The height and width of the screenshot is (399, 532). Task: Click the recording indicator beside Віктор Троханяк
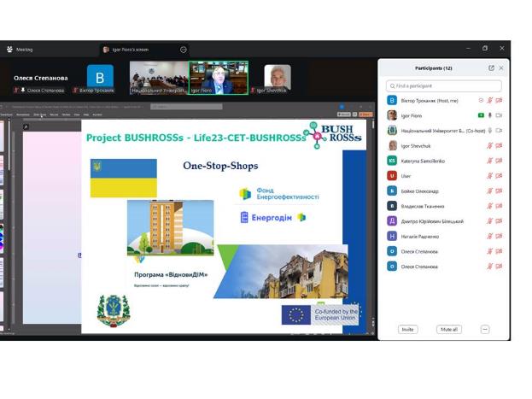[x=481, y=101]
